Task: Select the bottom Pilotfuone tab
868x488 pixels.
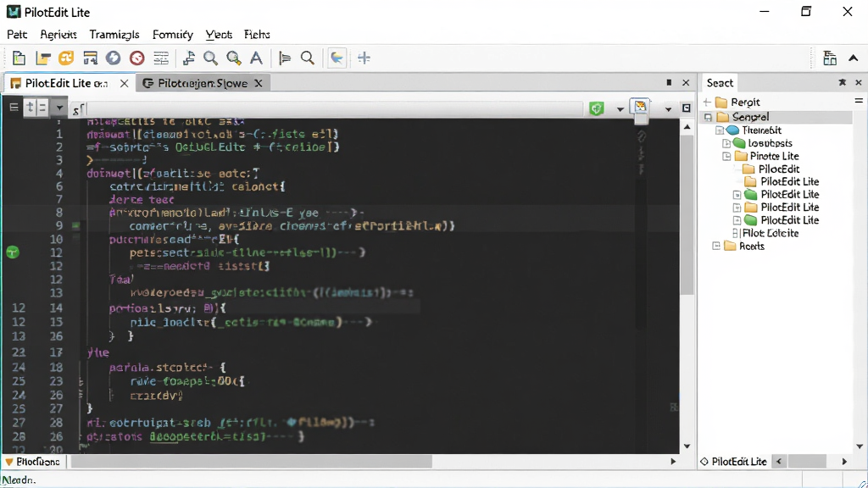Action: click(33, 462)
